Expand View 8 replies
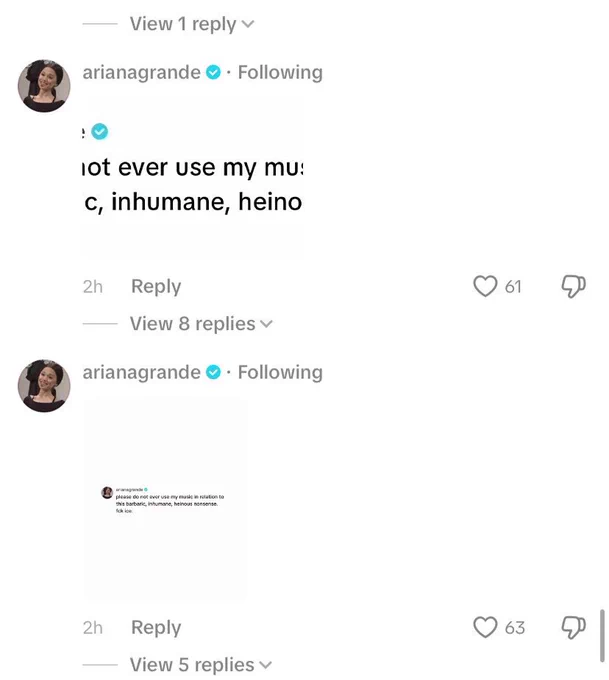This screenshot has width=609, height=680. click(x=201, y=324)
